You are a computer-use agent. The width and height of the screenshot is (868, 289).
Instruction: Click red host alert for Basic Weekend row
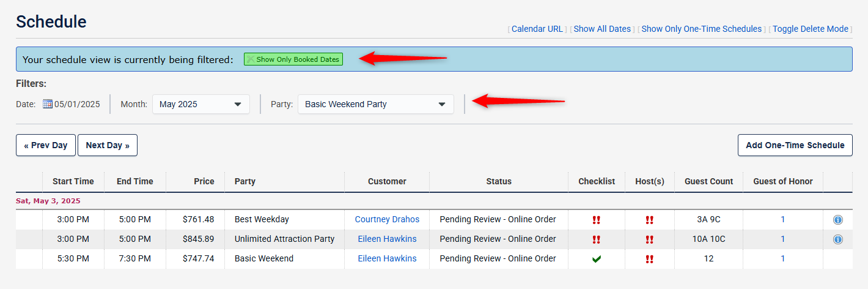(x=650, y=259)
